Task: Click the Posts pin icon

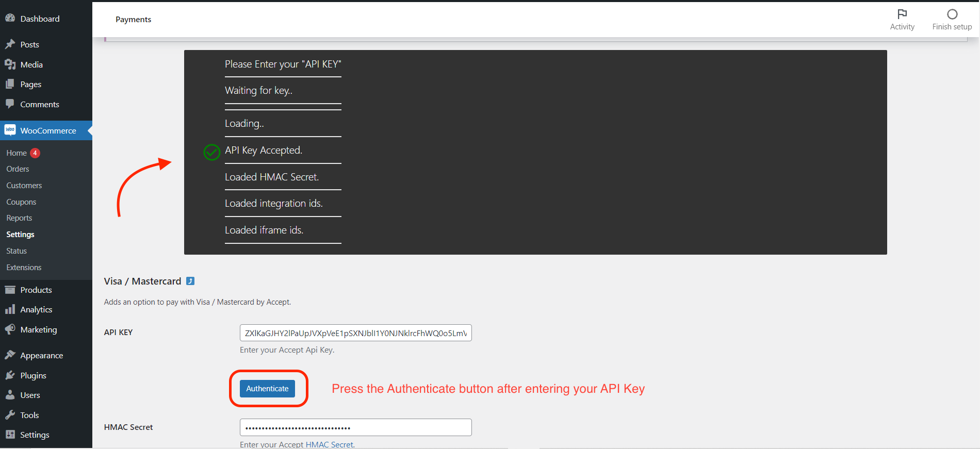Action: coord(10,44)
